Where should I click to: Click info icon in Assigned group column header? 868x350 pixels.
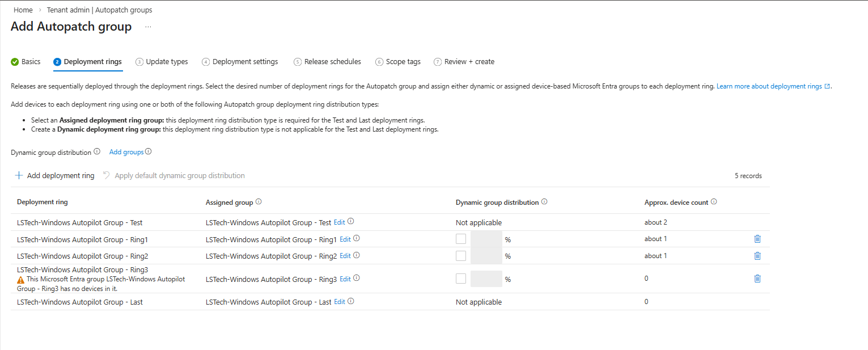click(259, 201)
